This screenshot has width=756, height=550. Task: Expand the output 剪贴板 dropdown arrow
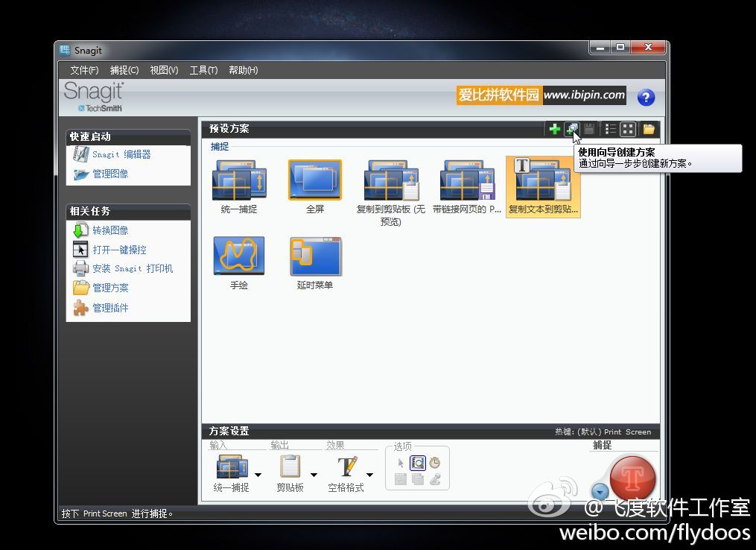click(x=314, y=475)
